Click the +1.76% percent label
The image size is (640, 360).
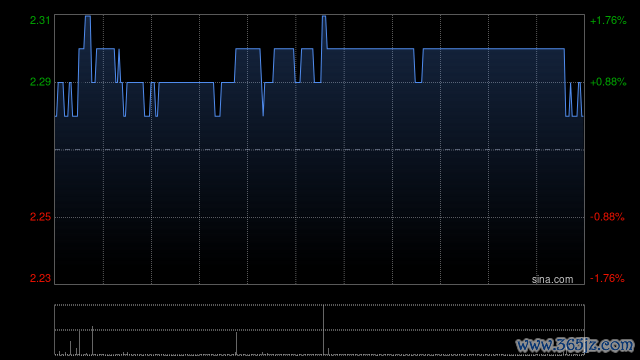point(608,20)
